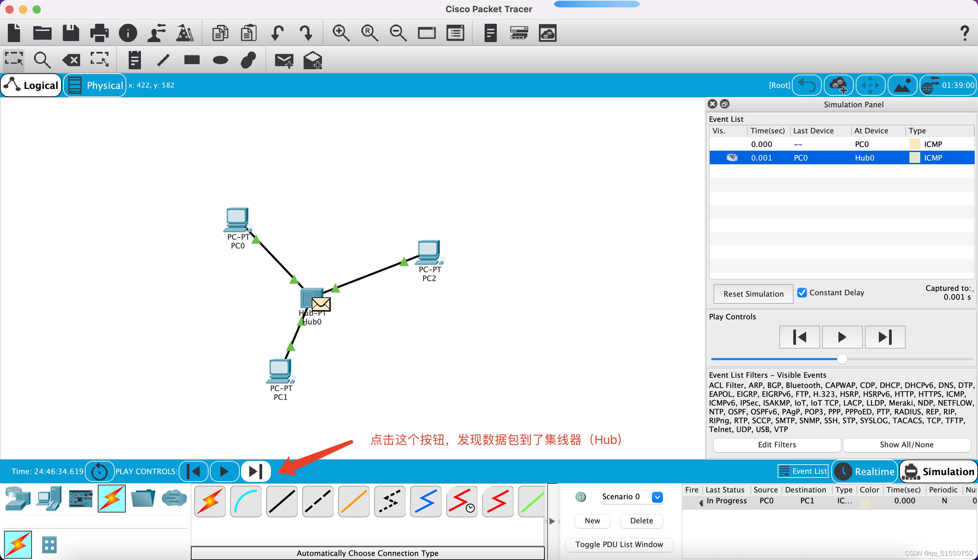This screenshot has width=978, height=560.
Task: Open the drawing palette rectangle icon
Action: pos(427,33)
